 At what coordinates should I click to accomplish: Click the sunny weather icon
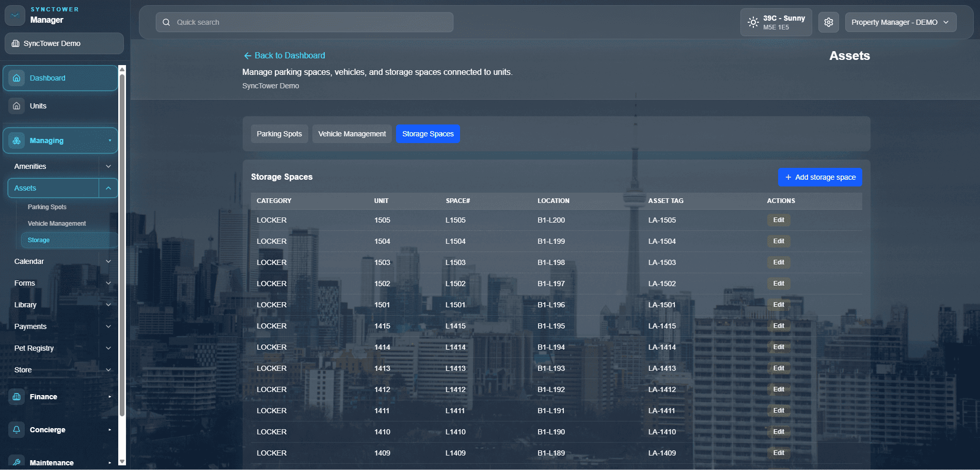pyautogui.click(x=753, y=22)
